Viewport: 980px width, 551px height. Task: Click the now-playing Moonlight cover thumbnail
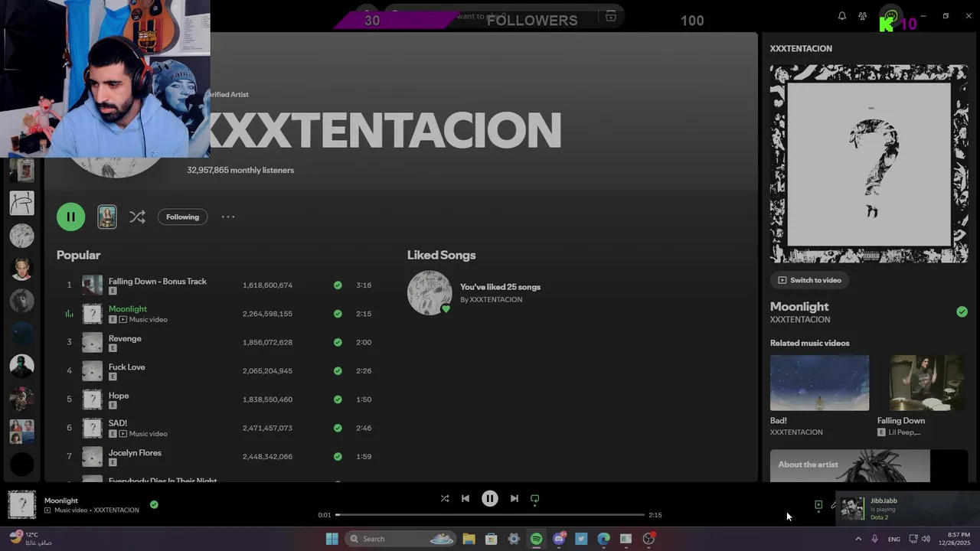(x=22, y=505)
